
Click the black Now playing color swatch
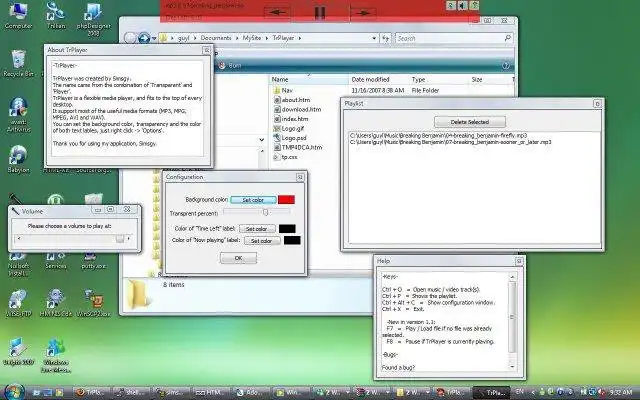pos(292,240)
